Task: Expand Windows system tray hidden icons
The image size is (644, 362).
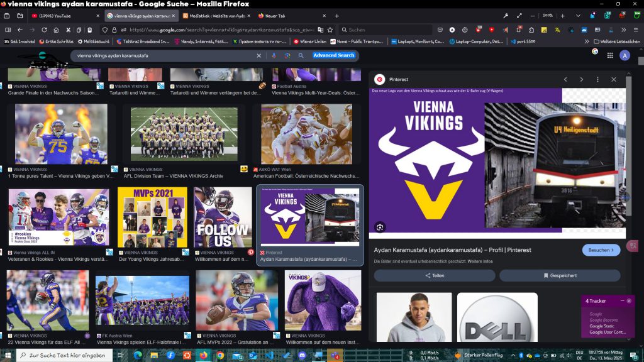Action: pyautogui.click(x=513, y=355)
